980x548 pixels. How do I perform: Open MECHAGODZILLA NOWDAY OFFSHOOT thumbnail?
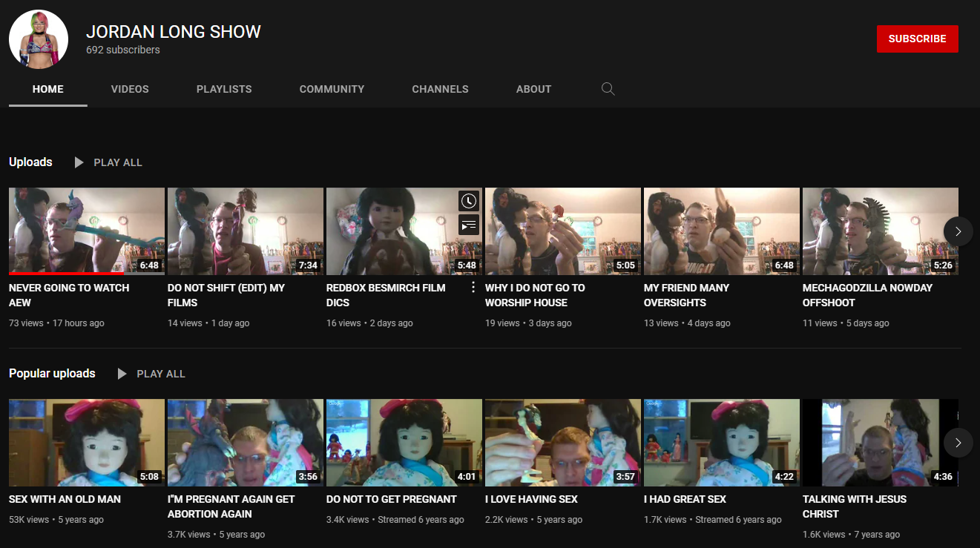coord(881,231)
